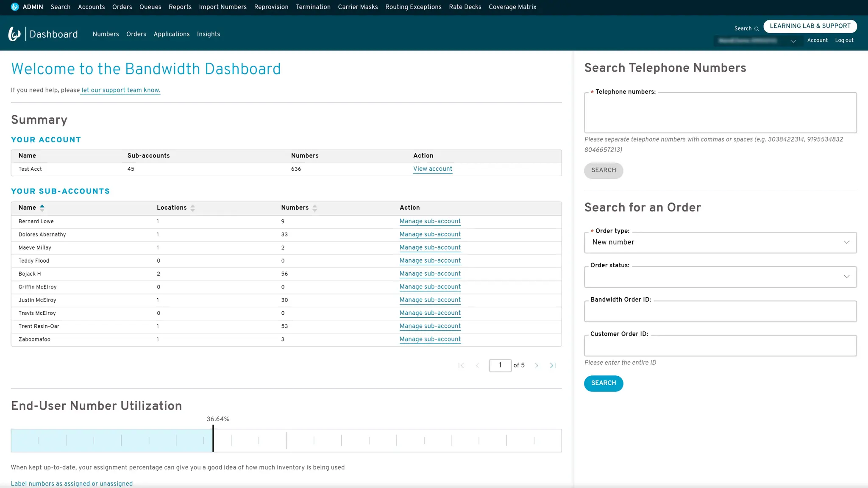The image size is (868, 488).
Task: Go to previous sub-accounts page
Action: [x=477, y=365]
